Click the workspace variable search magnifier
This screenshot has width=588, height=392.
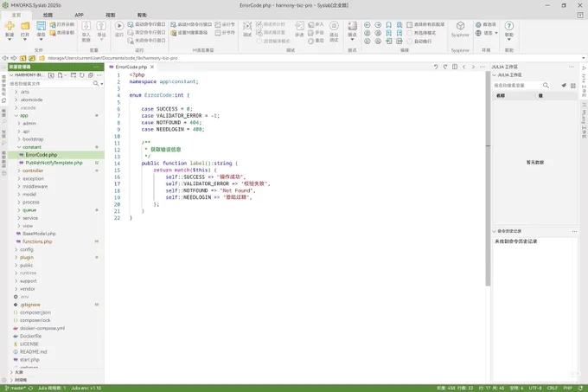click(546, 86)
